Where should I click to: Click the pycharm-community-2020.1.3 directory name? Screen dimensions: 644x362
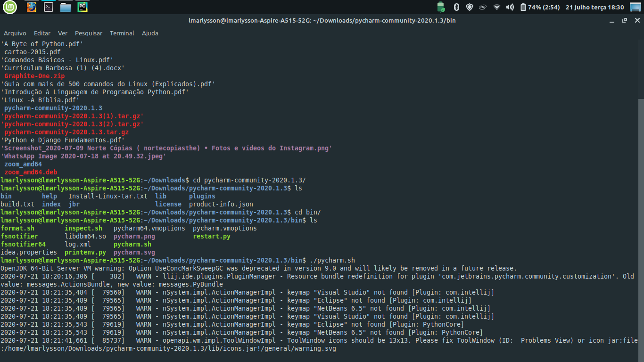(x=53, y=108)
